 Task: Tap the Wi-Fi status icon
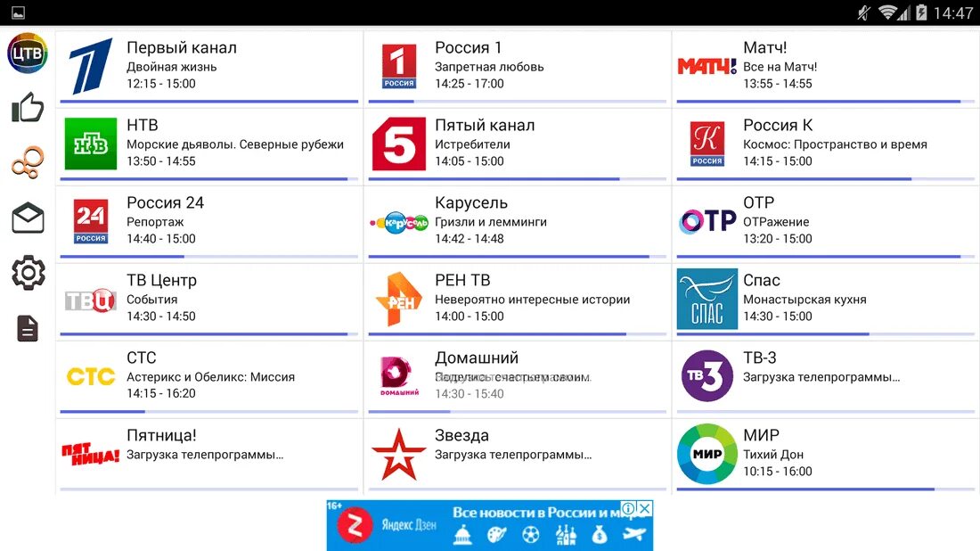pyautogui.click(x=889, y=12)
